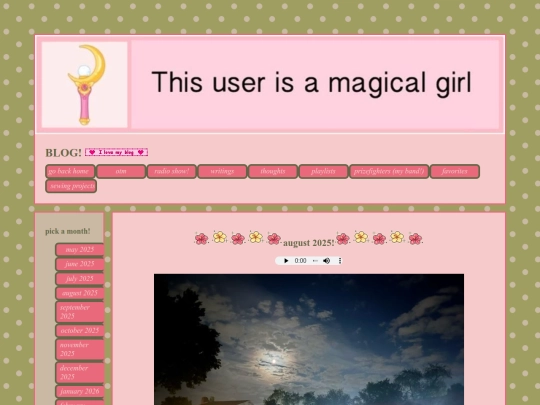Play the audio track
The image size is (540, 405).
click(286, 261)
